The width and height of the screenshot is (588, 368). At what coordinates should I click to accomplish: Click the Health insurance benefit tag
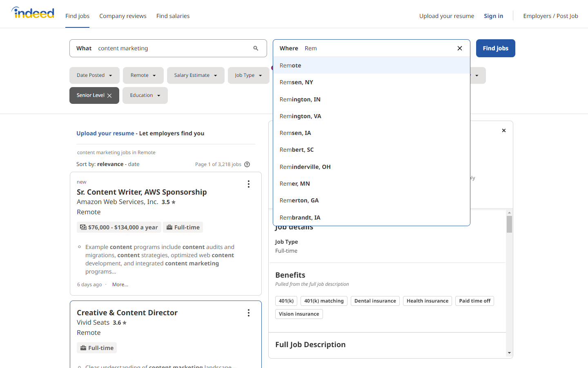[428, 301]
